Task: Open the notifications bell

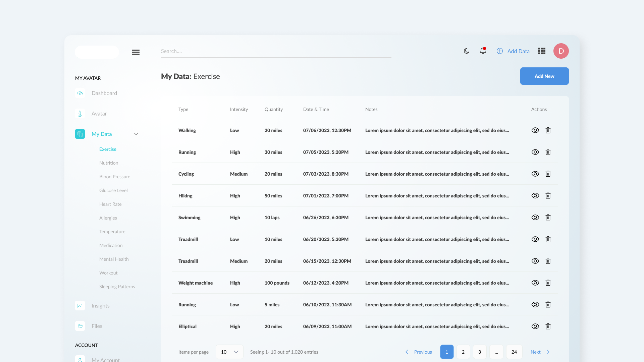Action: (x=483, y=51)
